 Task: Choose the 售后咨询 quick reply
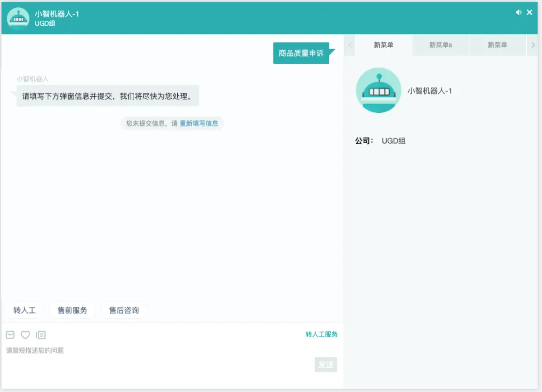(124, 310)
